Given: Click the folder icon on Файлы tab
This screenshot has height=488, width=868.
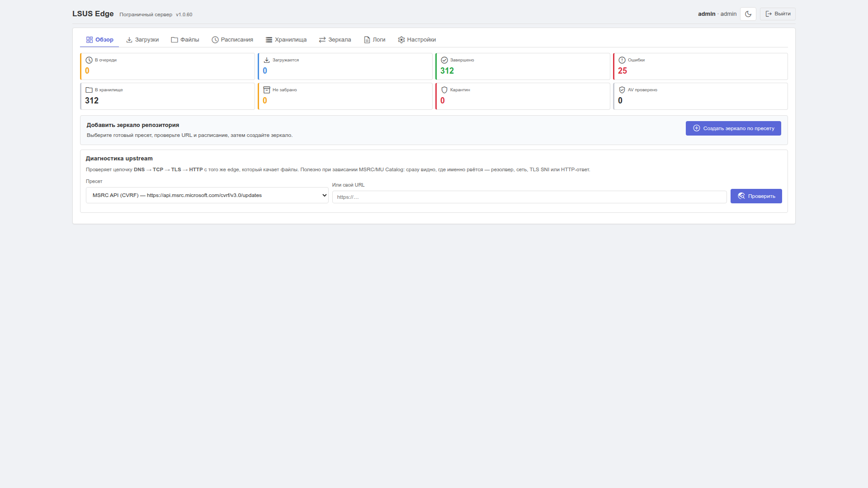Looking at the screenshot, I should click(x=175, y=40).
